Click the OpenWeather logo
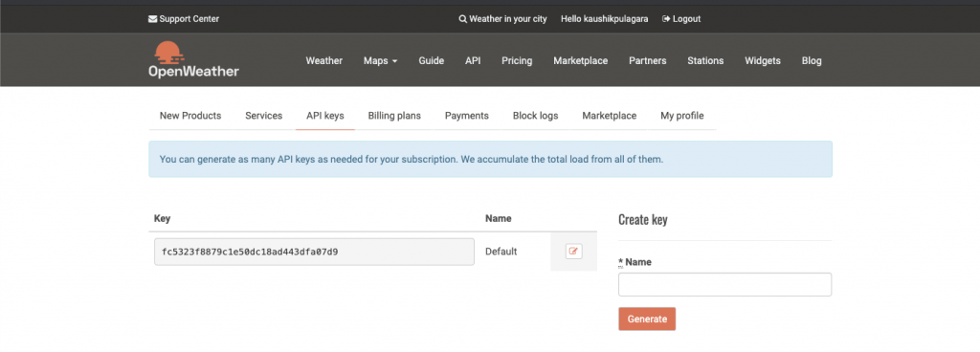Screen dimensions: 980x352 coord(193,59)
